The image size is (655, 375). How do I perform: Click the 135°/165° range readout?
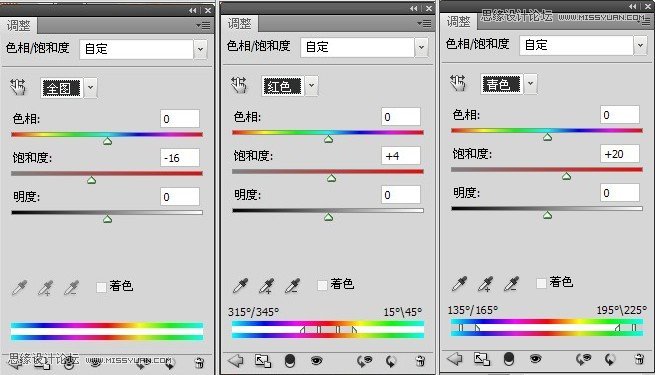click(472, 310)
